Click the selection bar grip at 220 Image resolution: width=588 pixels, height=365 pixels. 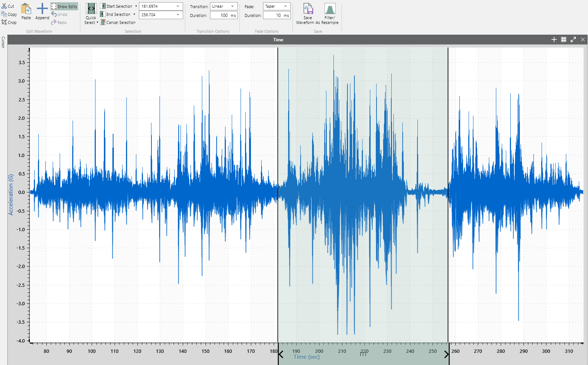pos(363,354)
